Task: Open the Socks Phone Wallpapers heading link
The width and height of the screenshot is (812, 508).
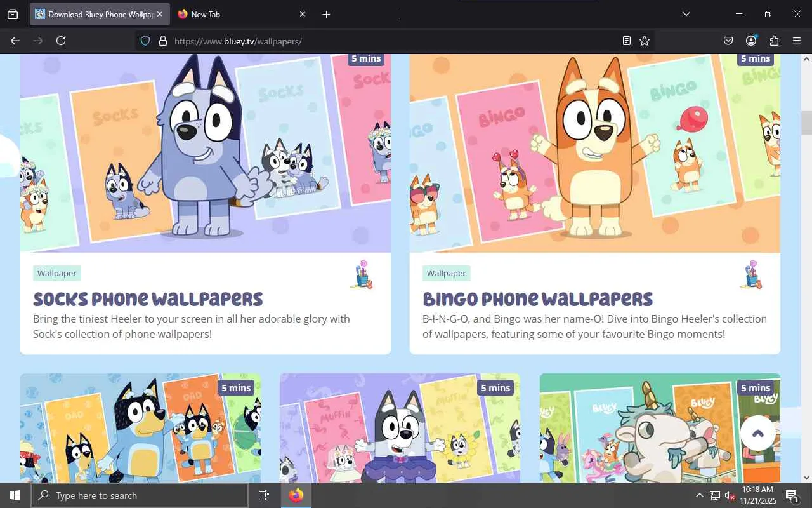Action: (x=148, y=299)
